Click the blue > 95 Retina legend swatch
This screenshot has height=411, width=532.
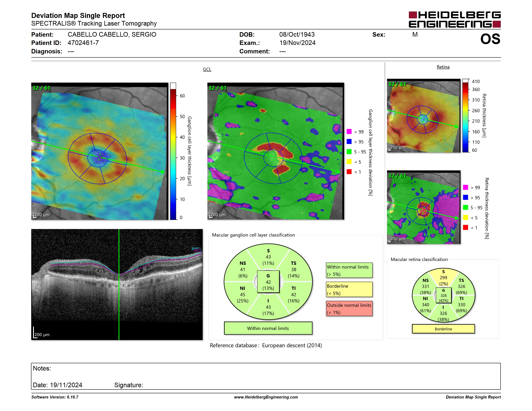465,197
